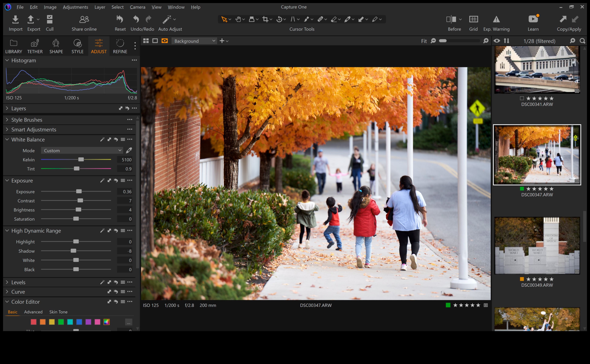Screen dimensions: 590x364
Task: Open the Skin Tone tab in Color Editor
Action: 58,312
